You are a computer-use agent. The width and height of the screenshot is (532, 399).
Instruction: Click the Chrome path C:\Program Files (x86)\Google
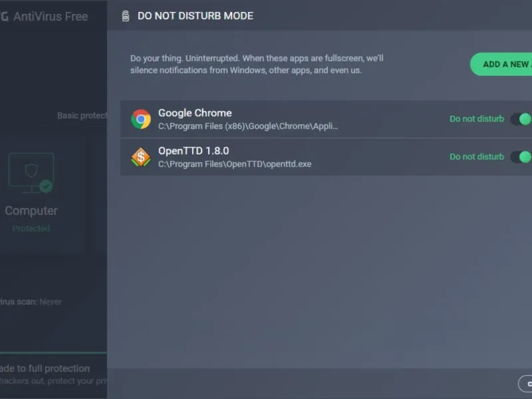click(248, 126)
